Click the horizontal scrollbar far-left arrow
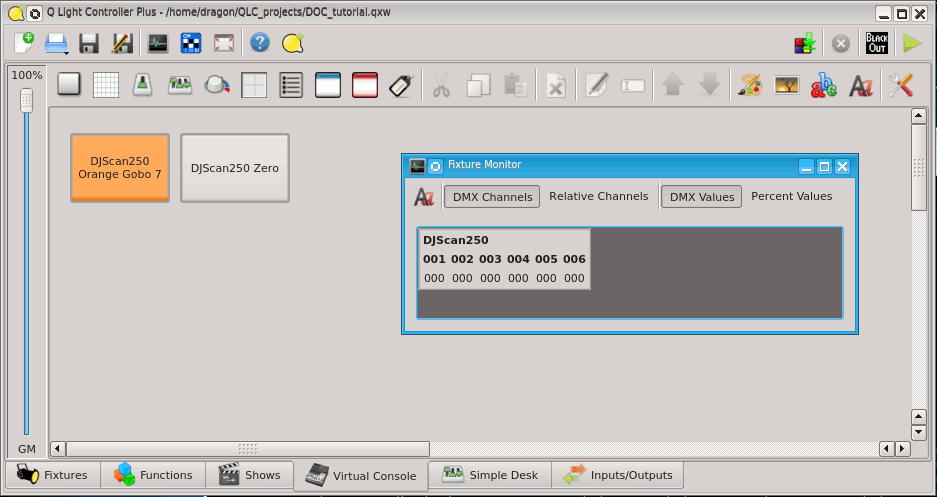 pyautogui.click(x=58, y=449)
